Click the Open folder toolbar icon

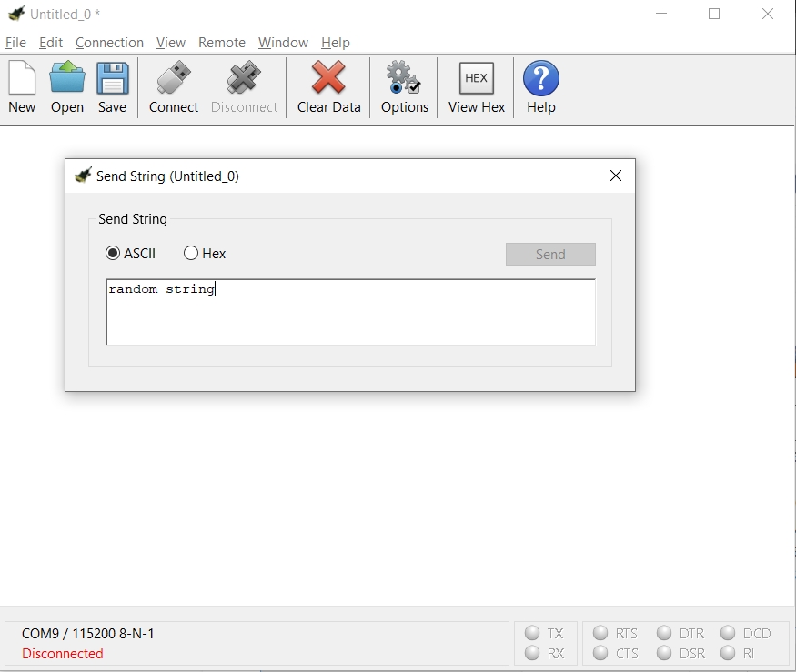(67, 79)
